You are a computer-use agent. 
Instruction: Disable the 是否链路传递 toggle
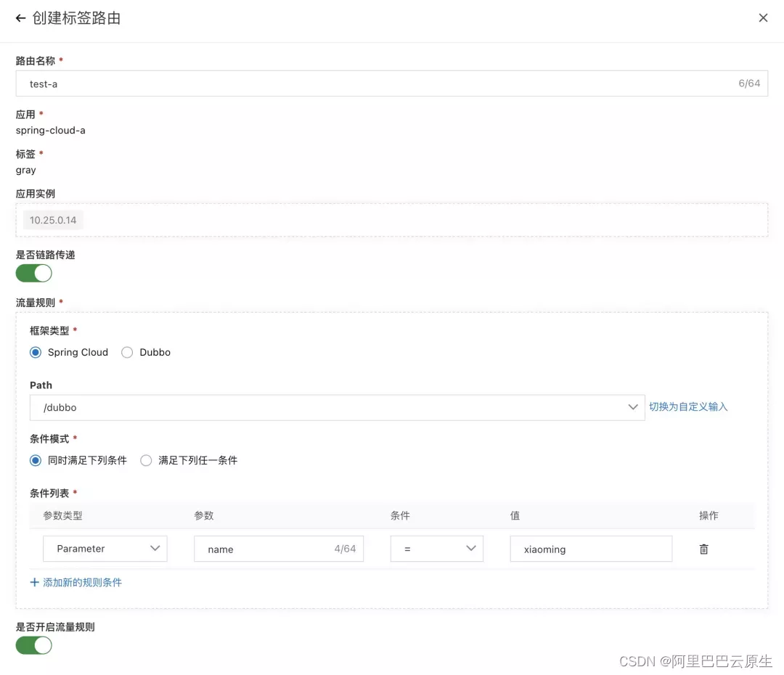tap(33, 273)
